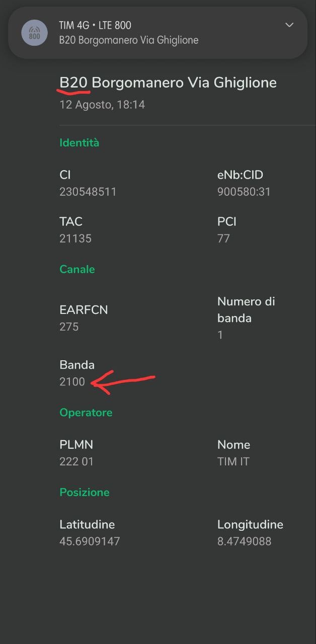Select the B20 Borgomanero Via Ghiglione heading

point(168,83)
